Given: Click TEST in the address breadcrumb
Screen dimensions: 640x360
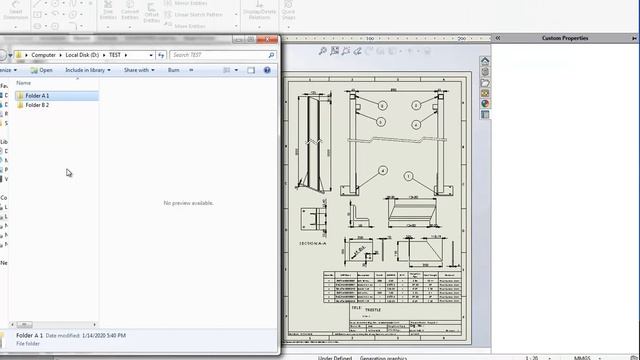Looking at the screenshot, I should pyautogui.click(x=115, y=55).
